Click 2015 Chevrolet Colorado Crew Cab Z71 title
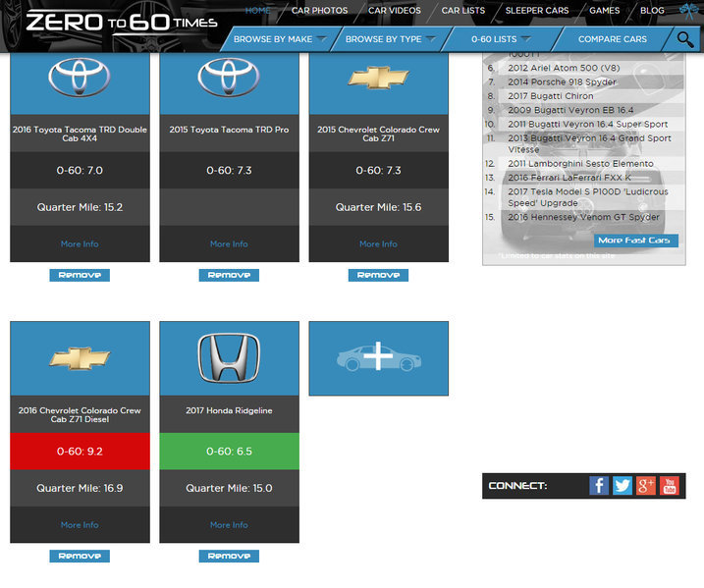The width and height of the screenshot is (704, 588). [x=378, y=134]
